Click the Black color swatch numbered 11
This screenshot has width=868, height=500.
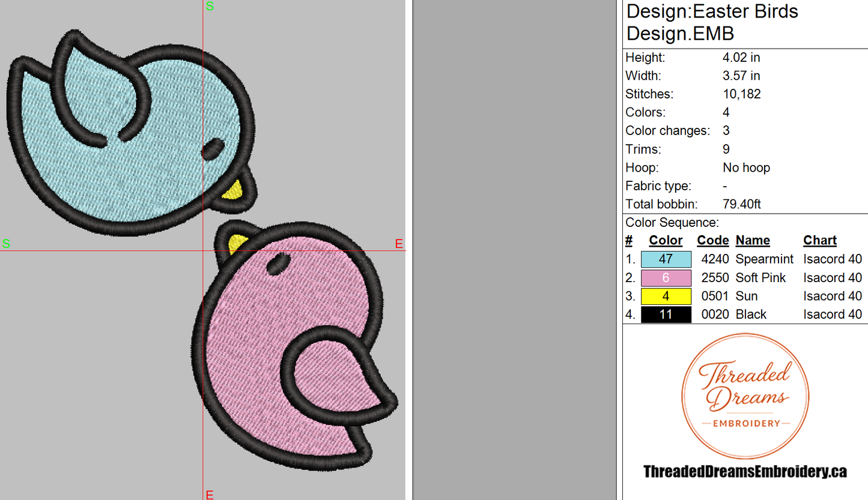(x=666, y=315)
